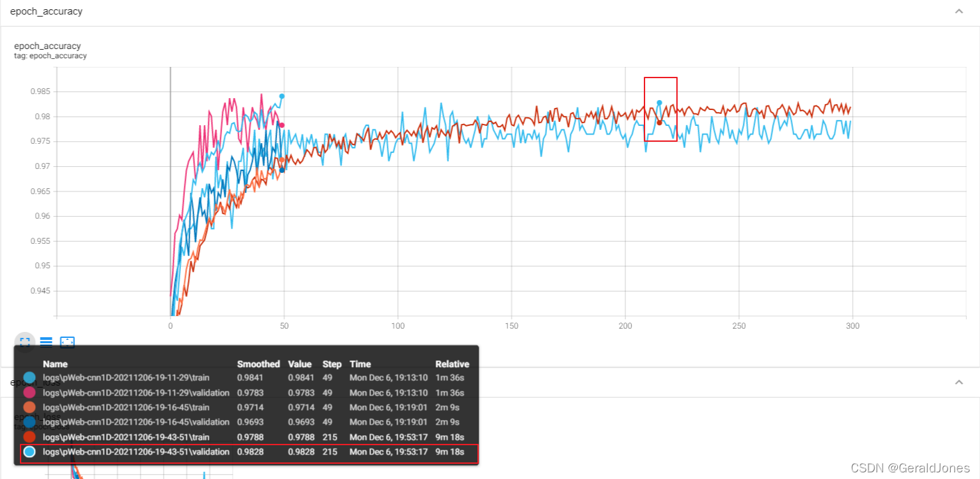
Task: Click the light blue end marker at step 49
Action: click(282, 96)
